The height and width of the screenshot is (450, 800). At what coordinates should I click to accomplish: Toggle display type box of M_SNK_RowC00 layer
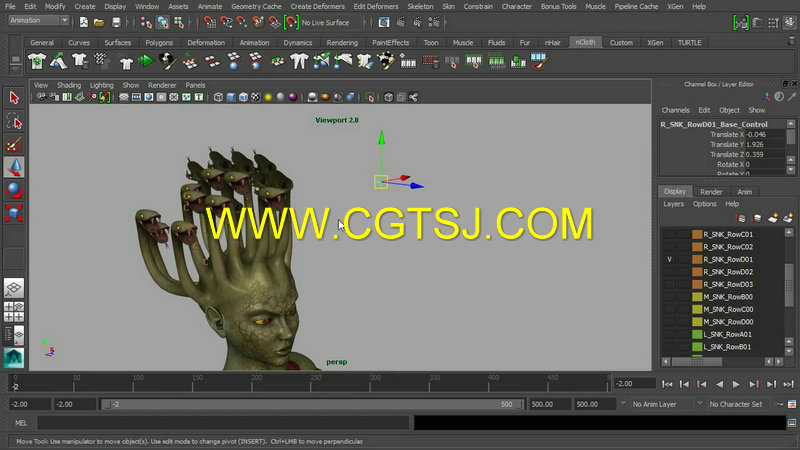tap(684, 309)
